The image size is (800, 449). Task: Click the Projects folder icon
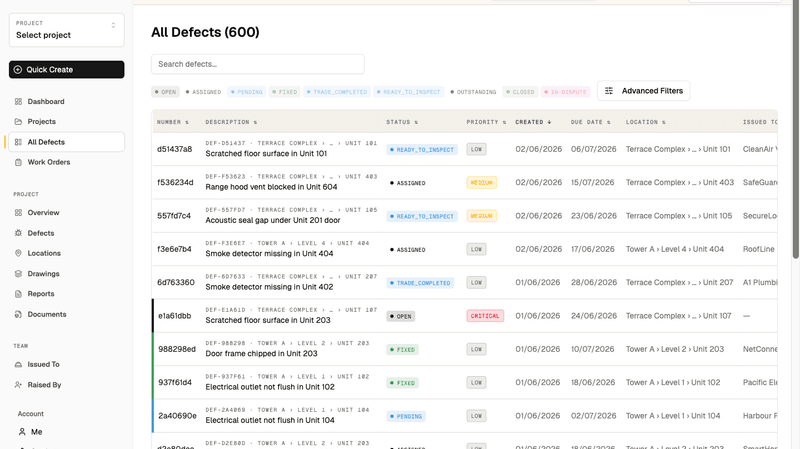pos(18,121)
